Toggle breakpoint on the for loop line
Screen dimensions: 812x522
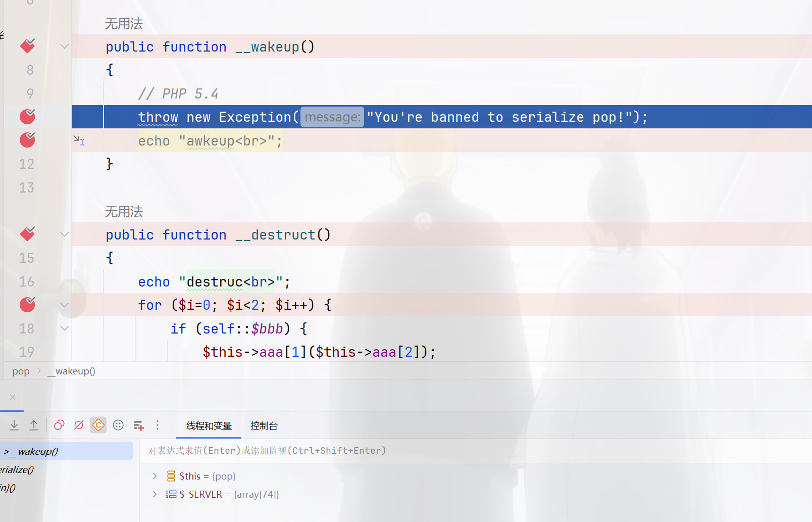(27, 305)
